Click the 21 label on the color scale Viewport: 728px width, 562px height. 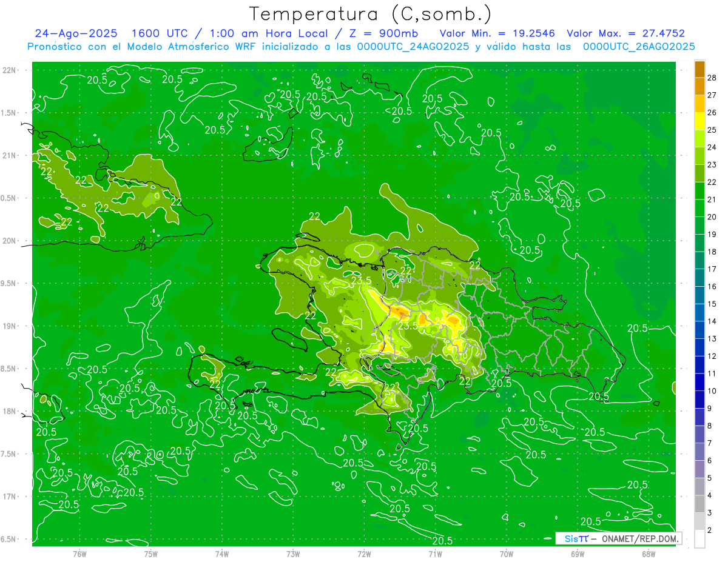tap(712, 199)
